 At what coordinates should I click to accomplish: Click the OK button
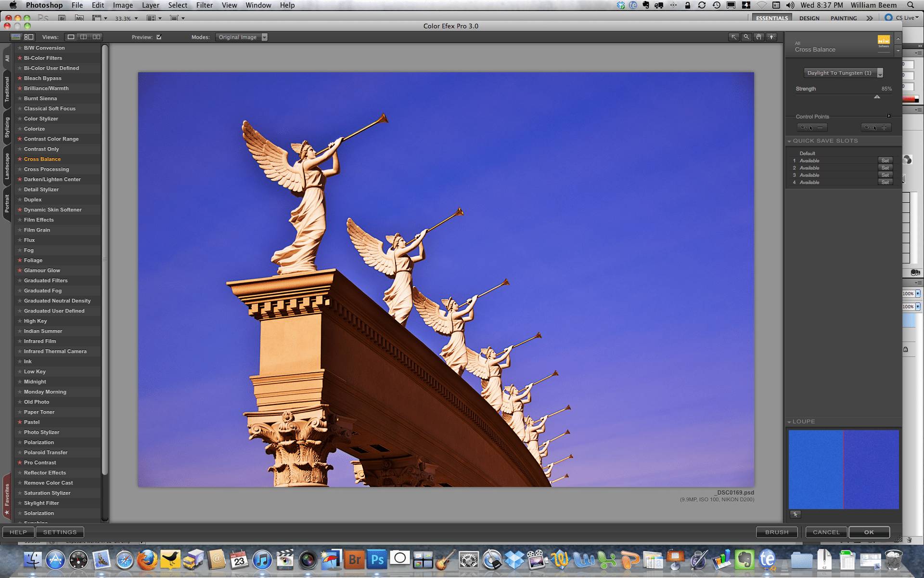point(869,532)
